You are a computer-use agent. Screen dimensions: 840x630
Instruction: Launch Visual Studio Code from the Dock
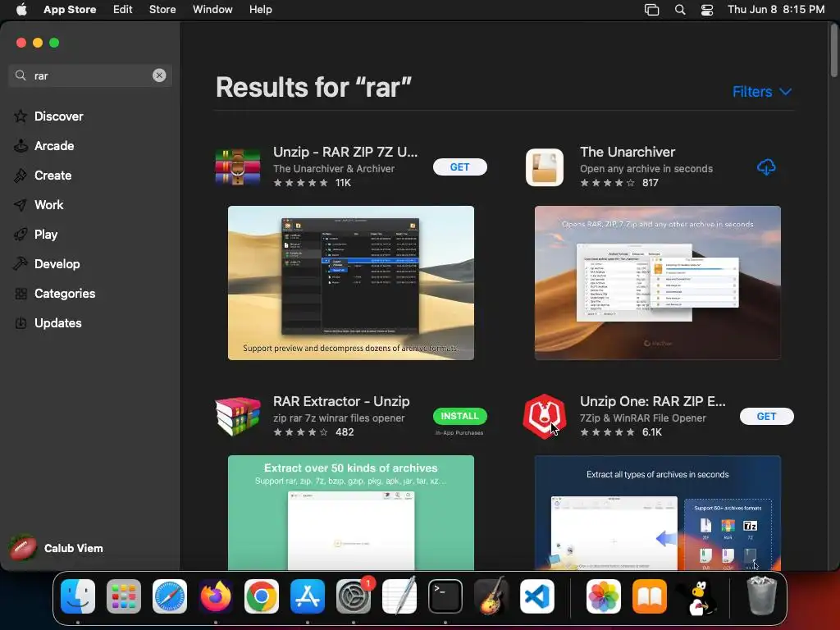537,596
